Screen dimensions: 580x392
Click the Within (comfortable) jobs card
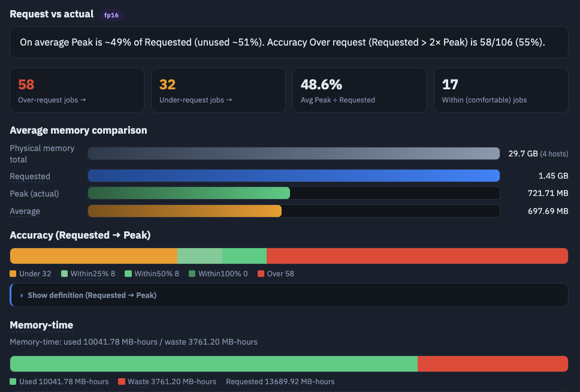[501, 90]
